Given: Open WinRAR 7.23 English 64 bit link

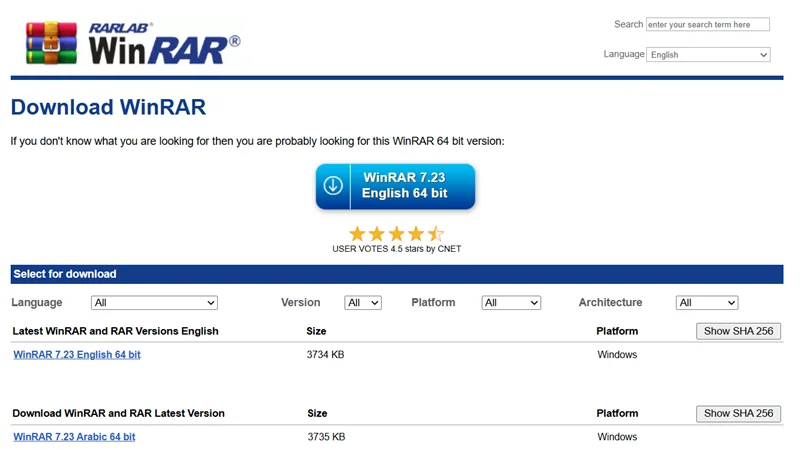Looking at the screenshot, I should (x=77, y=355).
